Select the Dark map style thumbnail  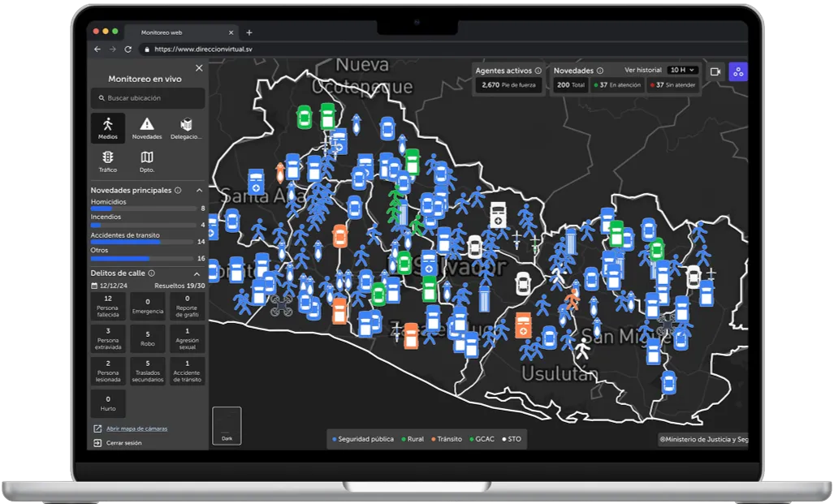click(227, 426)
